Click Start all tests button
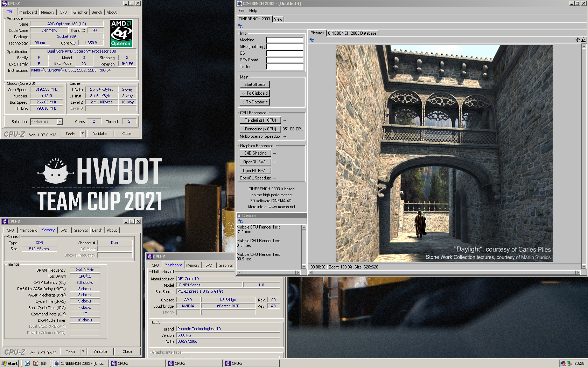This screenshot has width=588, height=368. tap(255, 84)
